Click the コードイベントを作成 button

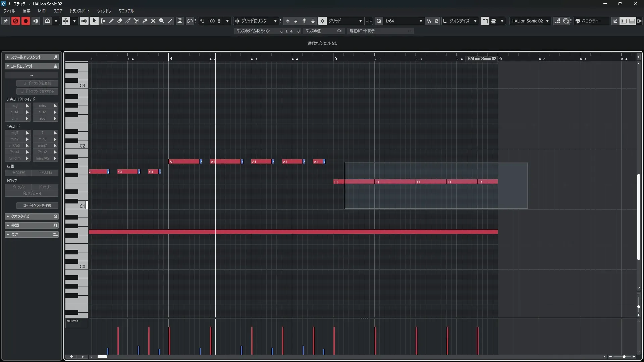37,205
